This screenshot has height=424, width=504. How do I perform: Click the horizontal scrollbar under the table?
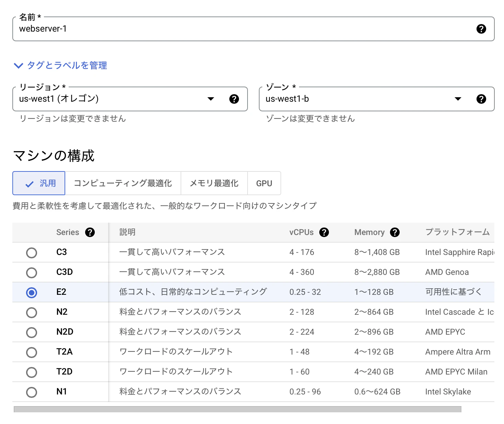point(238,409)
